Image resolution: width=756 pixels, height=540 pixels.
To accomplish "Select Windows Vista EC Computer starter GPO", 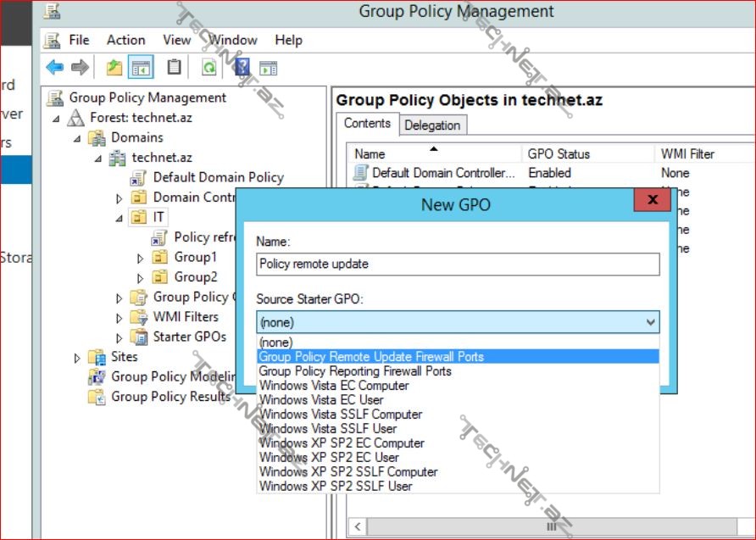I will pos(334,386).
